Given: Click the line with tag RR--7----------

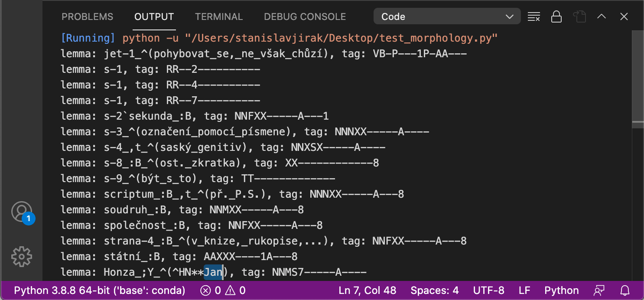Looking at the screenshot, I should [160, 101].
